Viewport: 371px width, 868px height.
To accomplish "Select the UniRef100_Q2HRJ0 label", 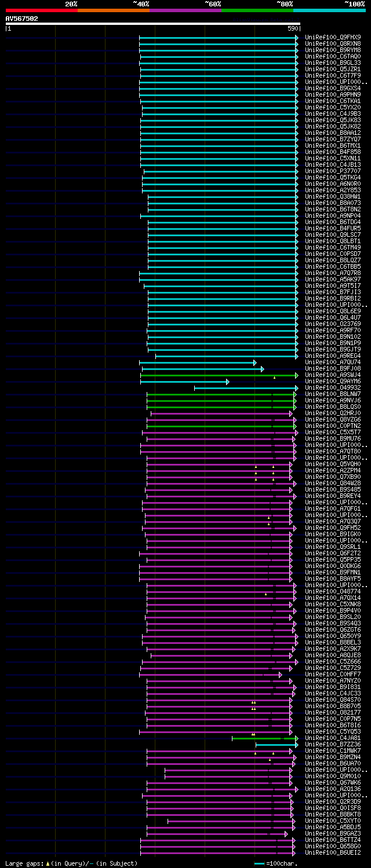I will [x=333, y=413].
